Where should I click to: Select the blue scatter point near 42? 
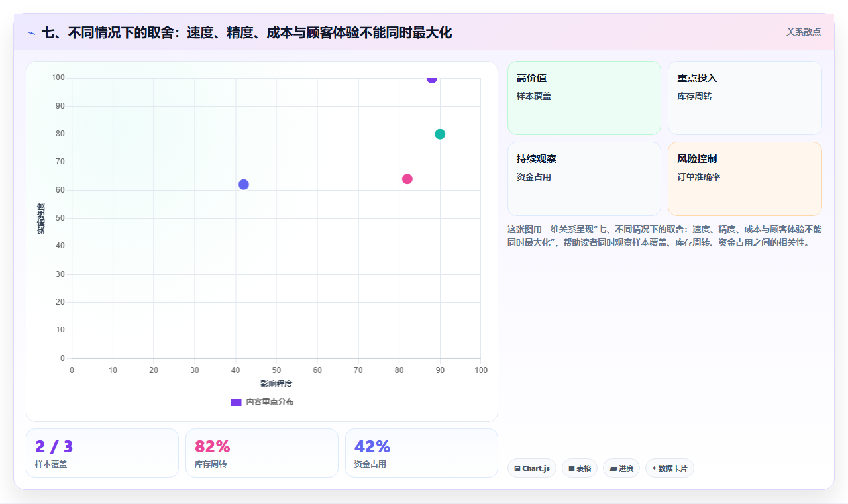[x=244, y=185]
